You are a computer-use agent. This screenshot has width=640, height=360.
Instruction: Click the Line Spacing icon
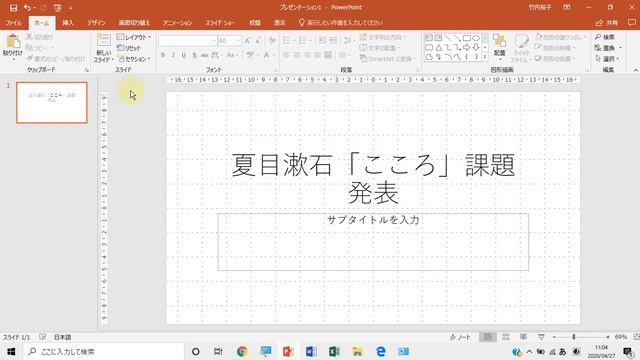pos(348,40)
